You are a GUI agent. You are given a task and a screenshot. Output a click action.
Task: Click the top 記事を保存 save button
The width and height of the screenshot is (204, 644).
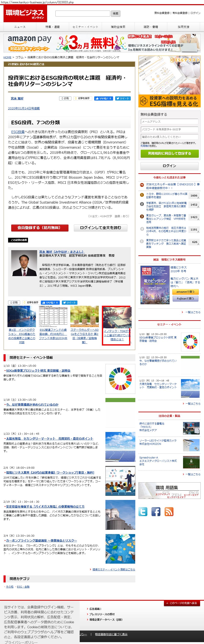pyautogui.click(x=83, y=98)
